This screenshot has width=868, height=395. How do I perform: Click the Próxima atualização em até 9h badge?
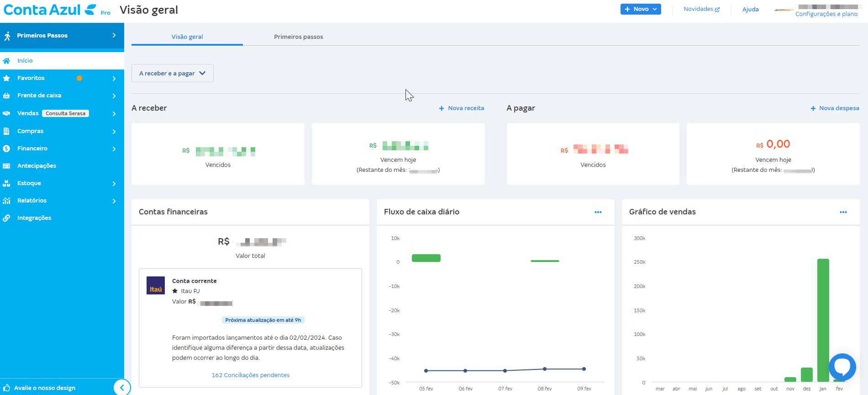click(x=263, y=320)
